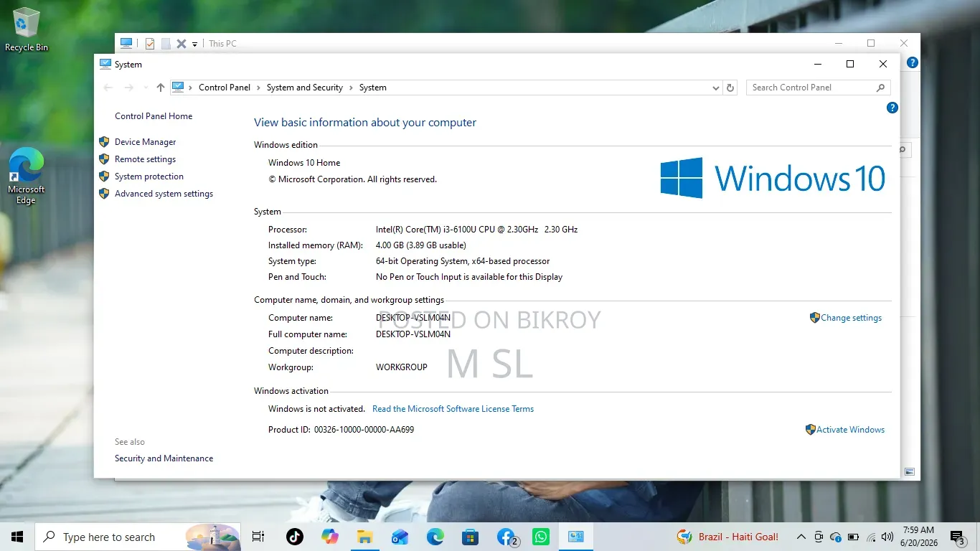This screenshot has height=551, width=980.
Task: Open the clock showing 7:59 AM
Action: tap(919, 537)
